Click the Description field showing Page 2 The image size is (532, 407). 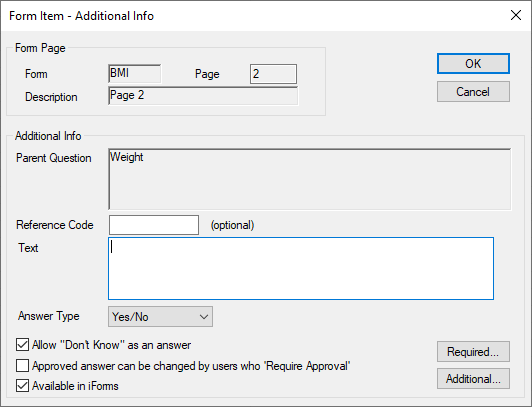pos(203,96)
